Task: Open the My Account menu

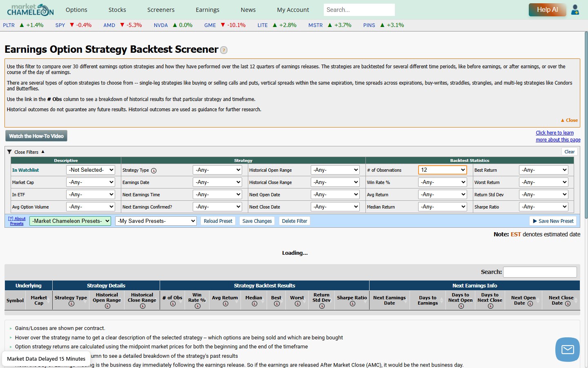Action: click(293, 10)
